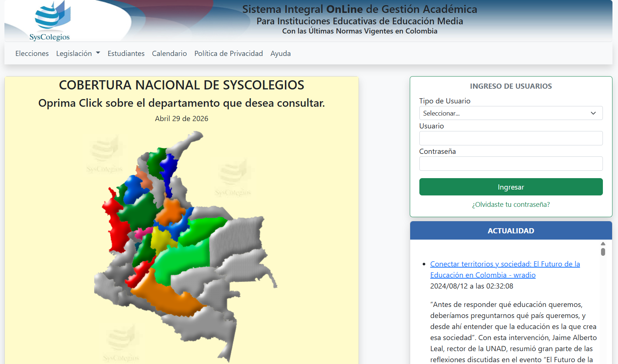Open the Tipo de Usuario dropdown
This screenshot has height=364, width=618.
(x=511, y=113)
